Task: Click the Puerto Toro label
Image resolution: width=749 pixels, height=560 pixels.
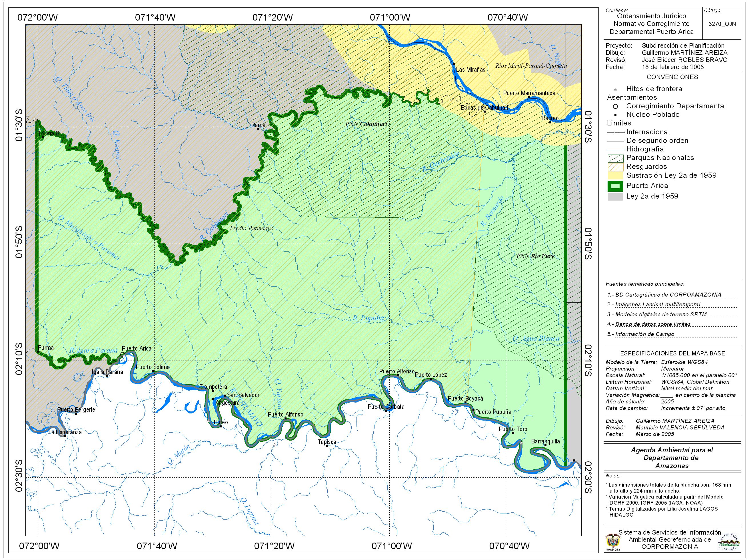Action: [x=513, y=429]
